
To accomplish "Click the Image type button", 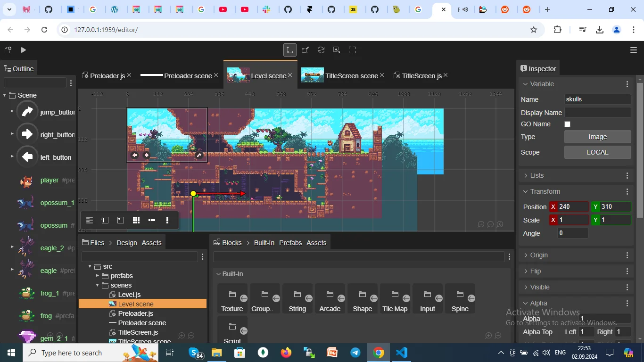I will [597, 137].
